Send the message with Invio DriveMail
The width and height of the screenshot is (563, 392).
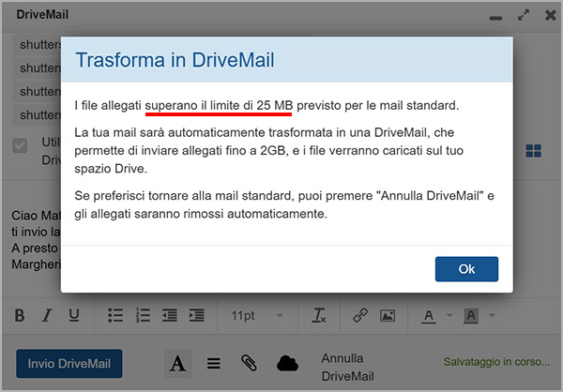(69, 364)
